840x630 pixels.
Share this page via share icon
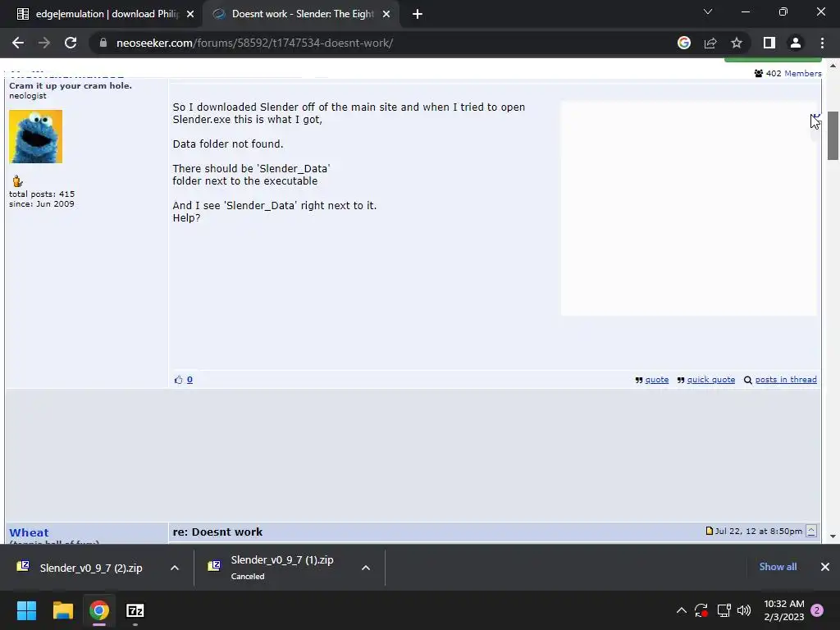(710, 43)
